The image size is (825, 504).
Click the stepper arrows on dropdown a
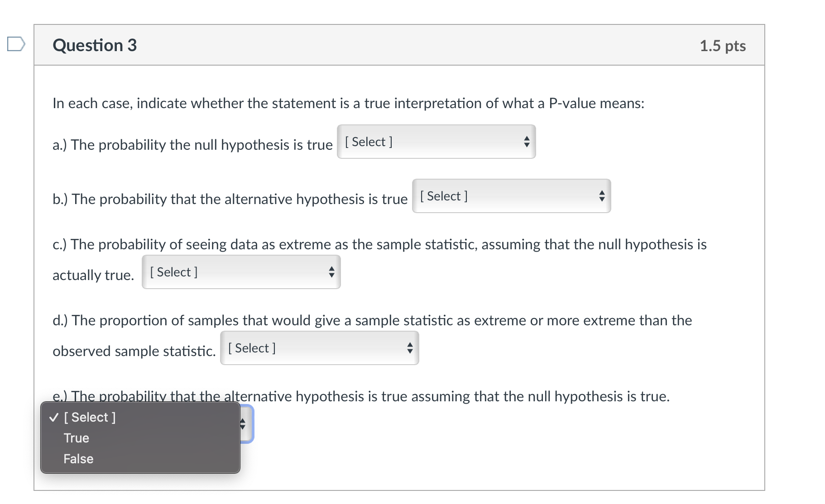(527, 142)
